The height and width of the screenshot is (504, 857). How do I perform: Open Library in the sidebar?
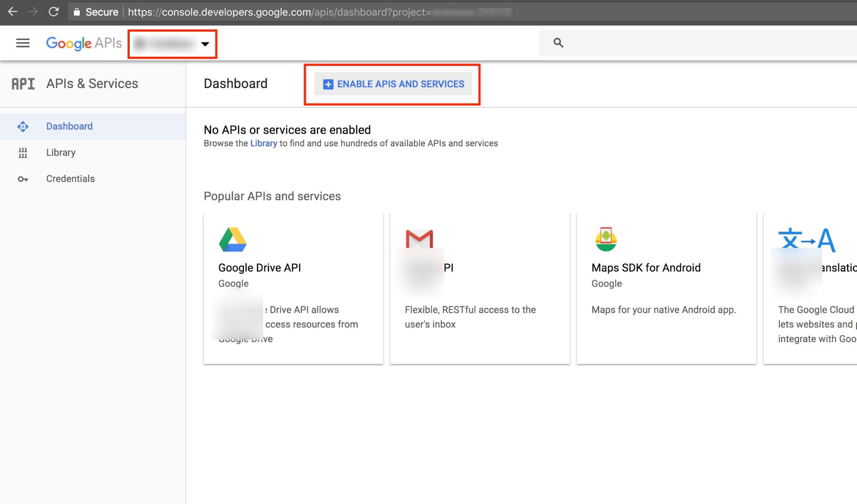point(92,153)
